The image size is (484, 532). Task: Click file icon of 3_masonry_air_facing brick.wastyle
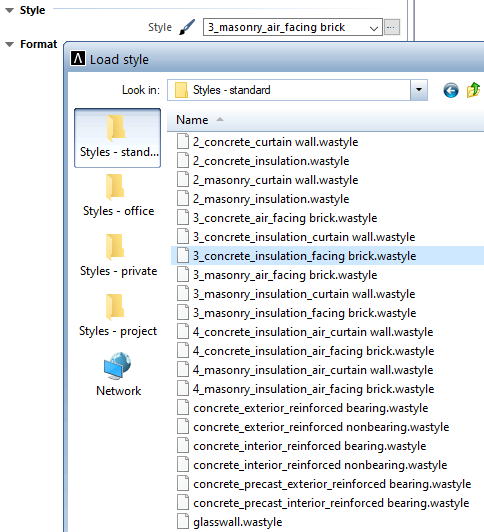click(183, 274)
